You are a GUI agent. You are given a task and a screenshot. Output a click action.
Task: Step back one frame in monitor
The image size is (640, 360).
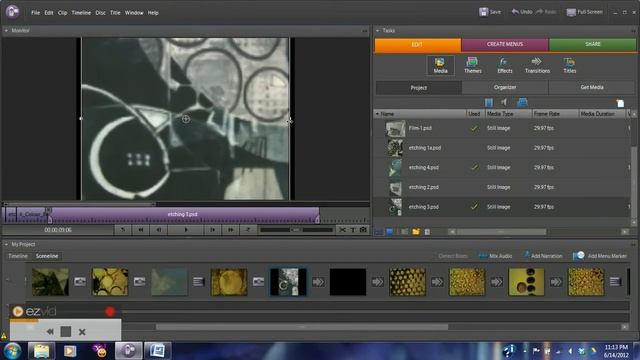click(159, 230)
